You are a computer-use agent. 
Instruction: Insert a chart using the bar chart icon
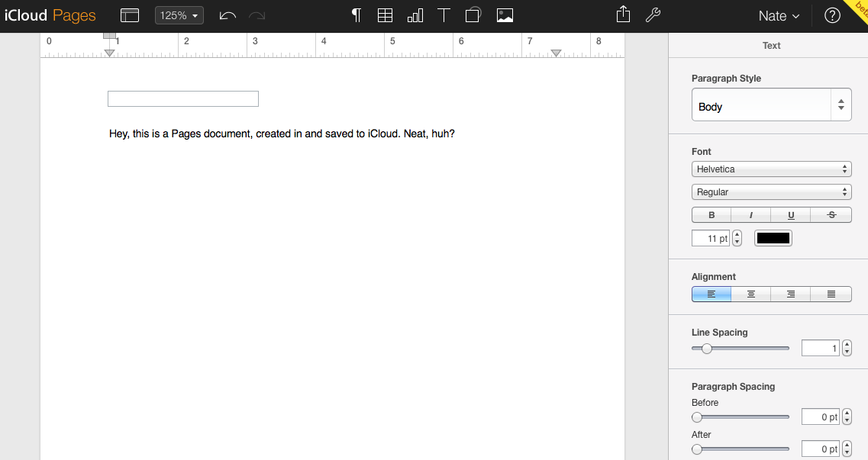click(415, 15)
